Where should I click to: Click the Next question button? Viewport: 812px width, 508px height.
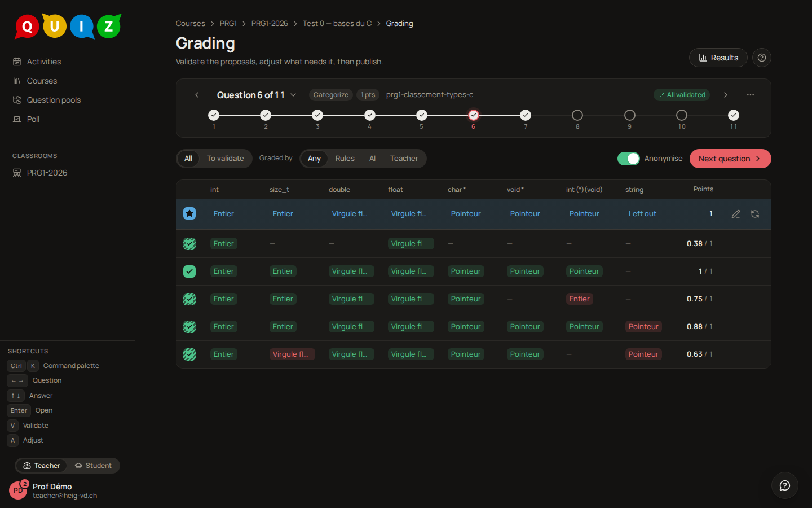[x=730, y=159]
